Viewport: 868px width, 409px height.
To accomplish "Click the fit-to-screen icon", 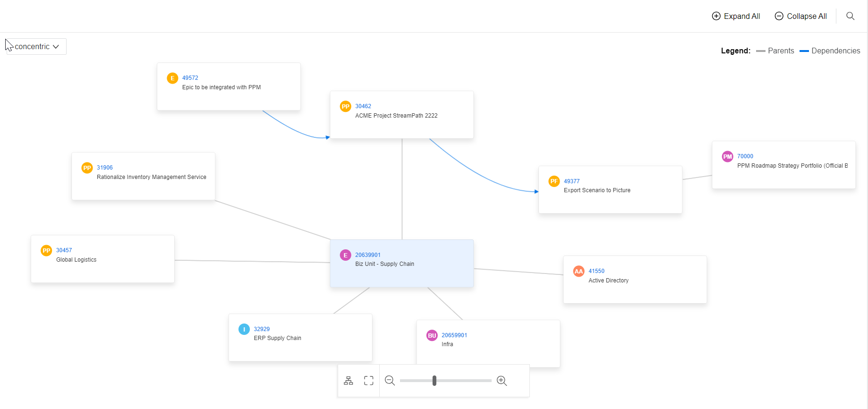I will pyautogui.click(x=369, y=381).
